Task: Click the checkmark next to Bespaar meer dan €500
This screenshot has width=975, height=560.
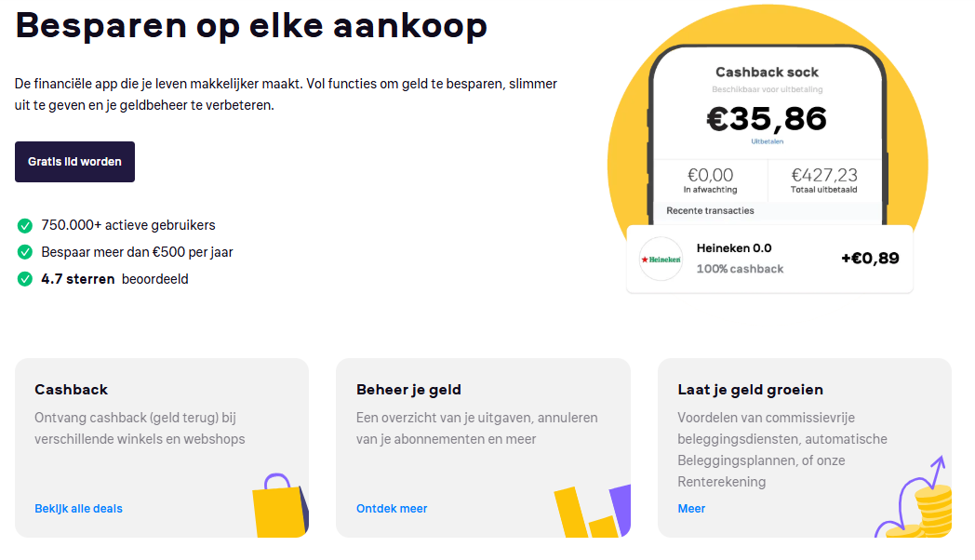Action: point(23,252)
